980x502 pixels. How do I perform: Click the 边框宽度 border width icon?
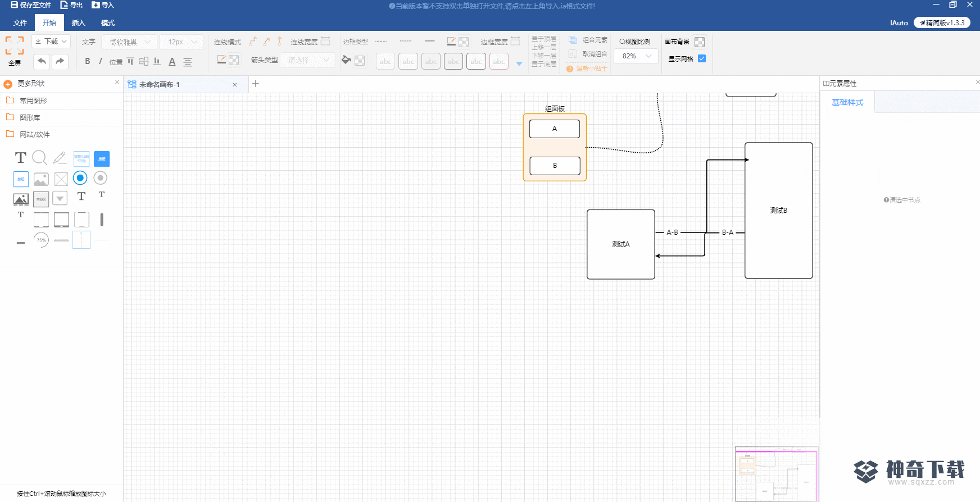515,41
